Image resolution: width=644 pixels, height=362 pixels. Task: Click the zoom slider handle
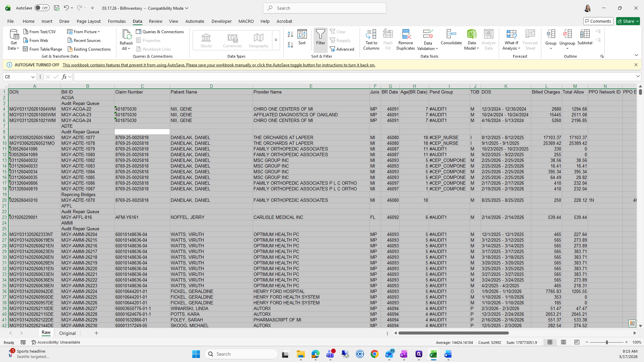point(606,342)
